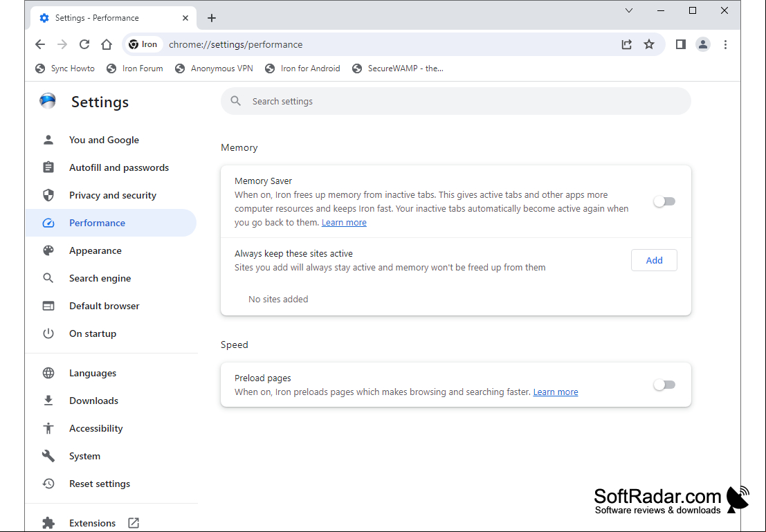766x532 pixels.
Task: Open Accessibility settings
Action: (111, 428)
